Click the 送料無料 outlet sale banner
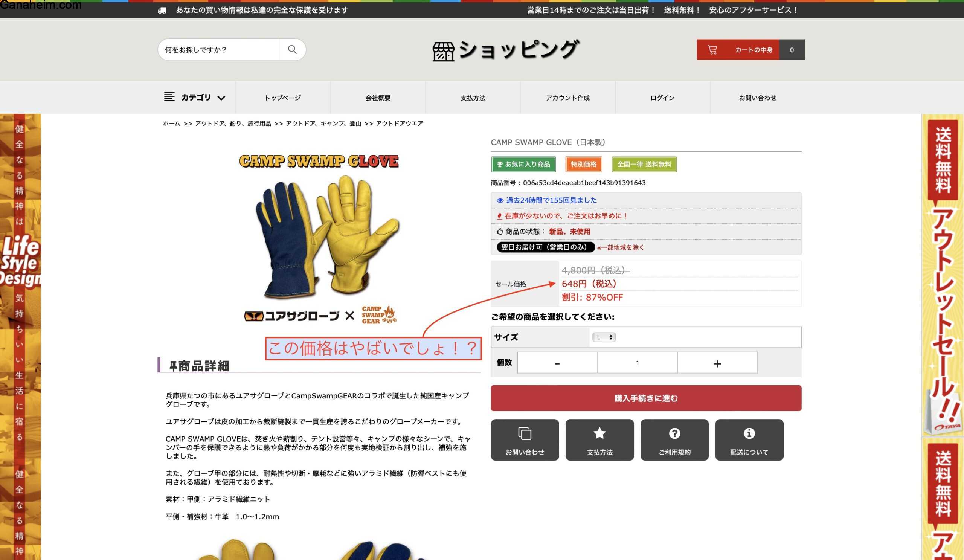The width and height of the screenshot is (964, 560). click(x=943, y=275)
